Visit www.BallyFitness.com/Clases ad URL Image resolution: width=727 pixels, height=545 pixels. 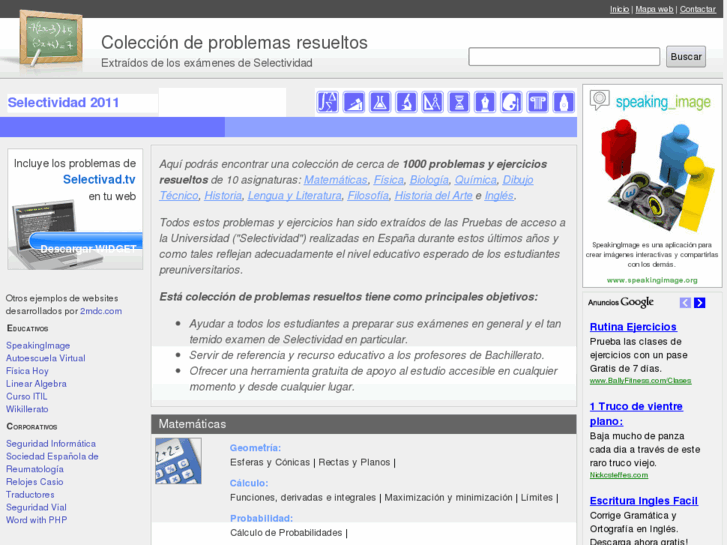(640, 381)
